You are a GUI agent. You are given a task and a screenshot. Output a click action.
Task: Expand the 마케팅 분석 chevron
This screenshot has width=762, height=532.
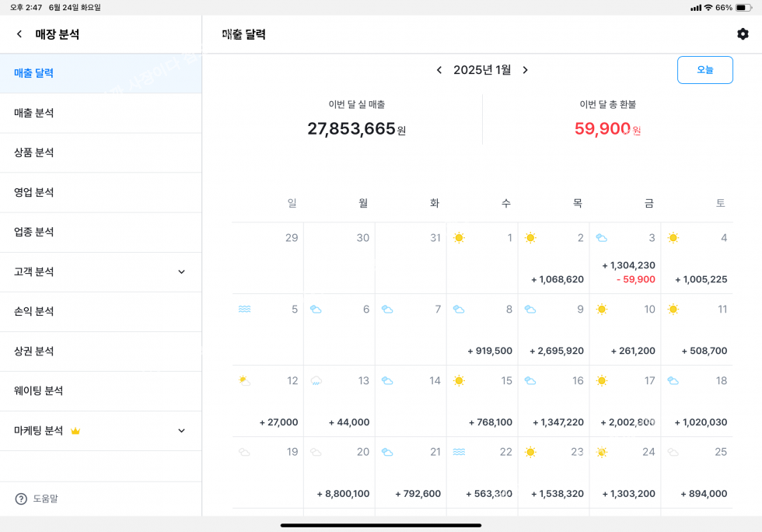(181, 431)
